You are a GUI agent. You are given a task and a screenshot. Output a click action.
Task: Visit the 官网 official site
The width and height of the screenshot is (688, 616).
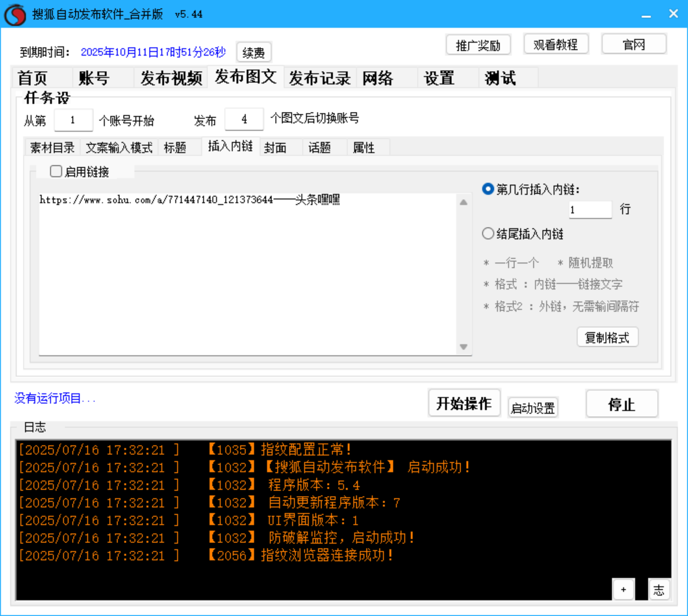click(634, 44)
